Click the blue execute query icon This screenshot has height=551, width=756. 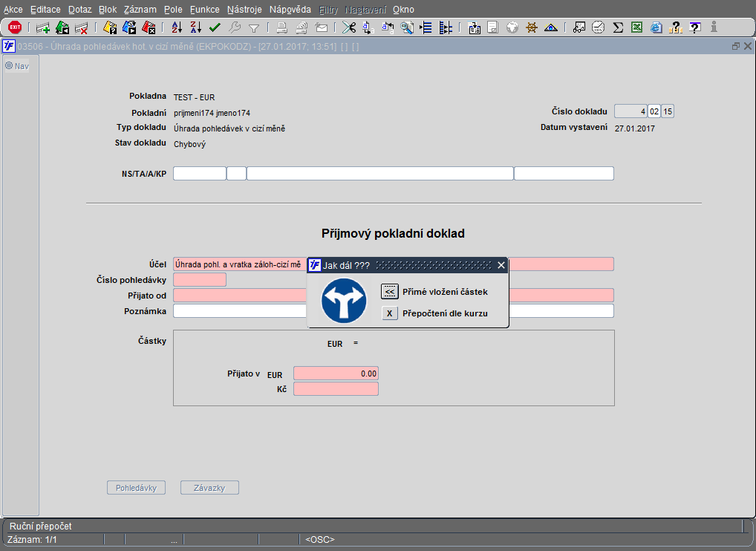(128, 28)
